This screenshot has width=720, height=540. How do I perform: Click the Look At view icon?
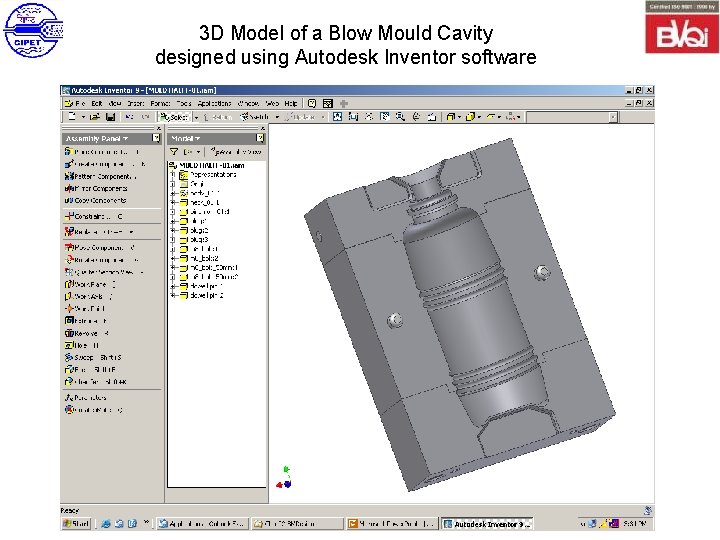coord(432,117)
